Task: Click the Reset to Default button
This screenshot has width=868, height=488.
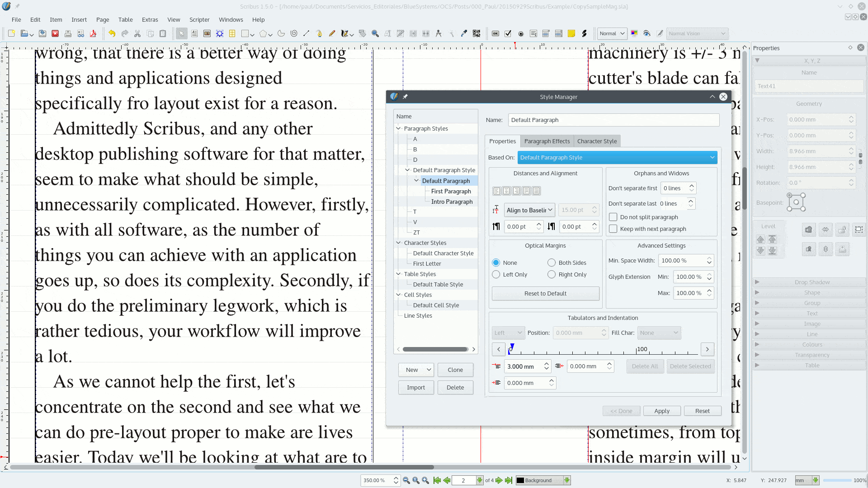Action: point(545,293)
